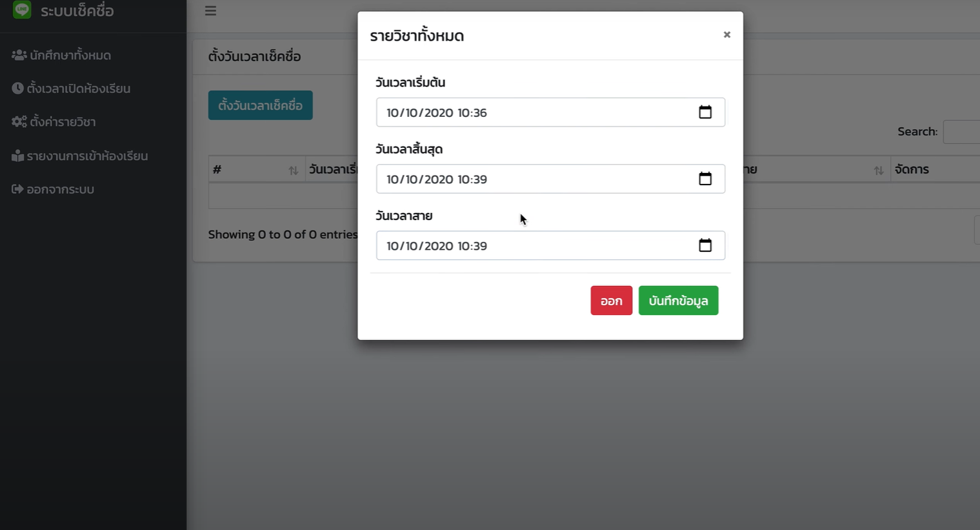Click the clock icon beside ตั้งเวลาเปิดห้องเรียน

click(17, 88)
